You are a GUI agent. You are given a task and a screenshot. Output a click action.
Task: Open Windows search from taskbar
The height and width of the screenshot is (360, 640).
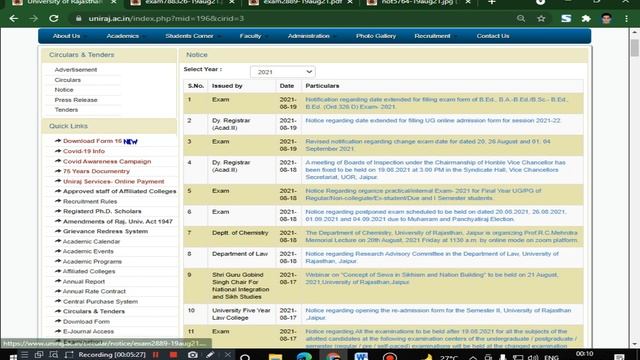[x=245, y=357]
